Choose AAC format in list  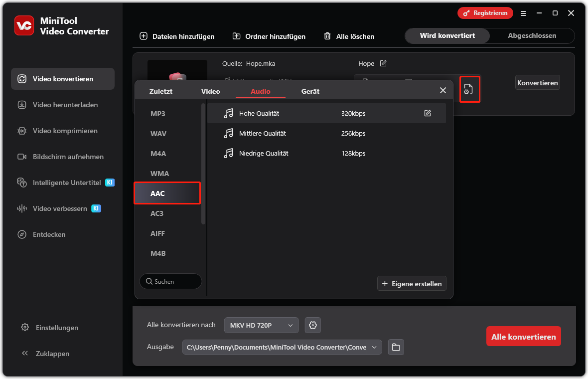(x=167, y=193)
